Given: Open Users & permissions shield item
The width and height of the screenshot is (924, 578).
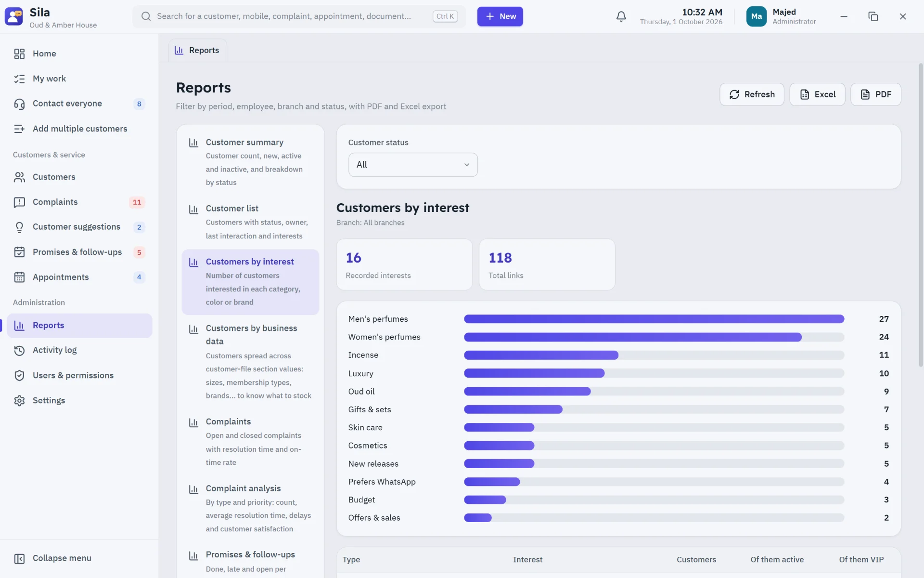Looking at the screenshot, I should pyautogui.click(x=79, y=375).
